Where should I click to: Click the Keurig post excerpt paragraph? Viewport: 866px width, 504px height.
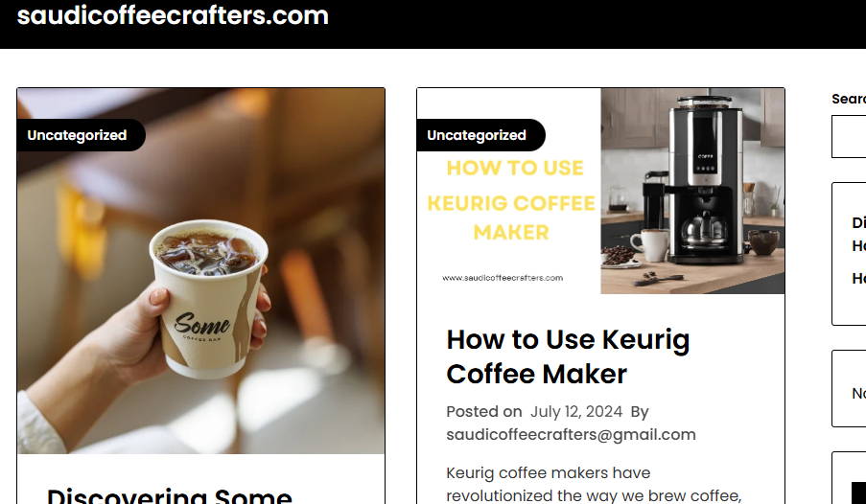point(594,484)
